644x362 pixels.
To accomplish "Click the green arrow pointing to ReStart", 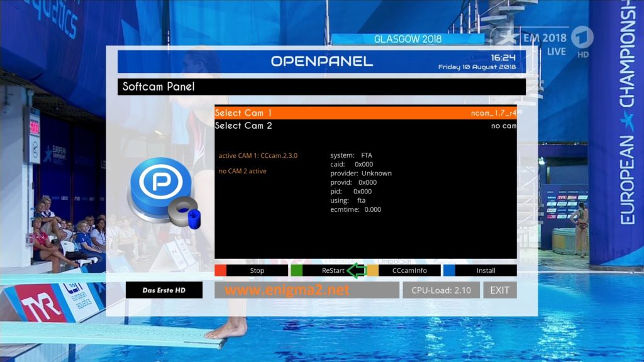I will [357, 270].
